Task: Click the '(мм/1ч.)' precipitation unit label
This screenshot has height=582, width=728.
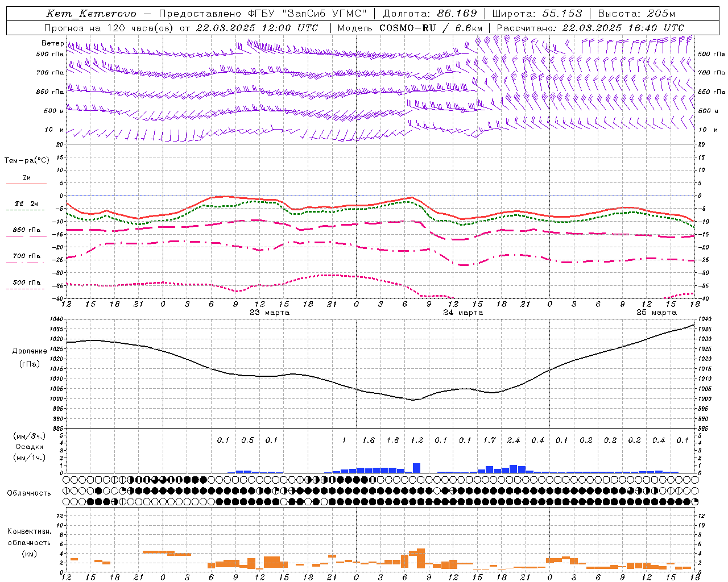Action: (28, 458)
